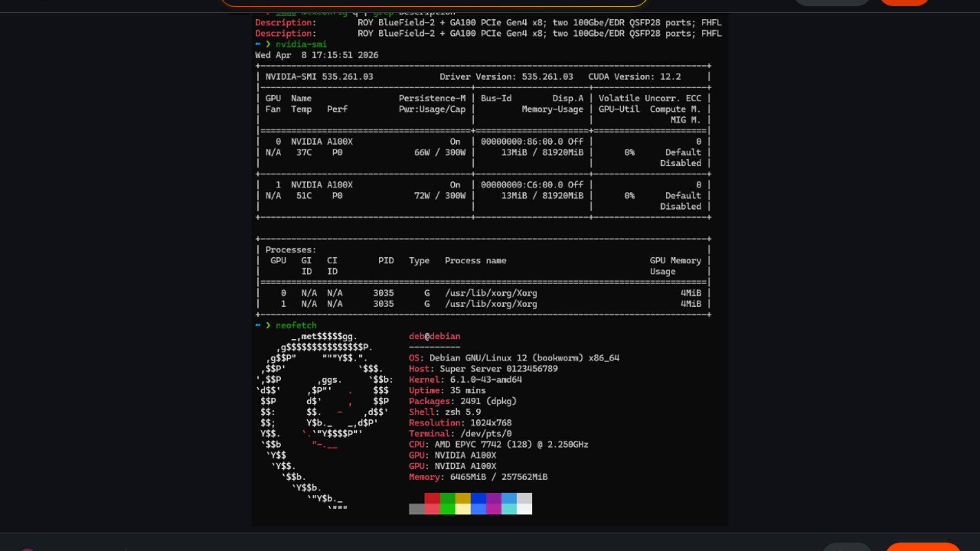The width and height of the screenshot is (980, 551).
Task: Click the orange button in the top-right corner
Action: pos(904,2)
